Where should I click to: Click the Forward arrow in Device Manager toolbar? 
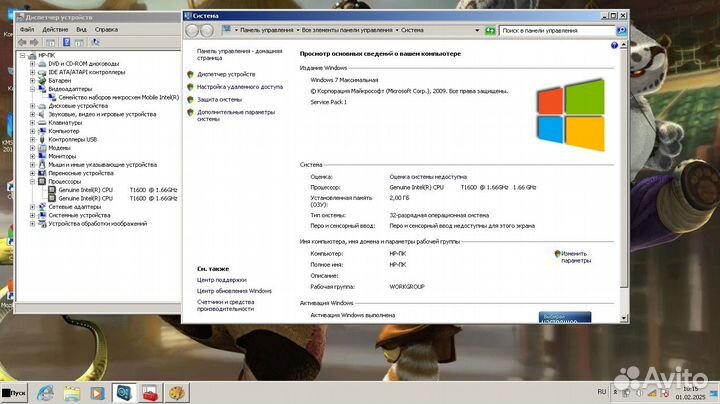34,42
